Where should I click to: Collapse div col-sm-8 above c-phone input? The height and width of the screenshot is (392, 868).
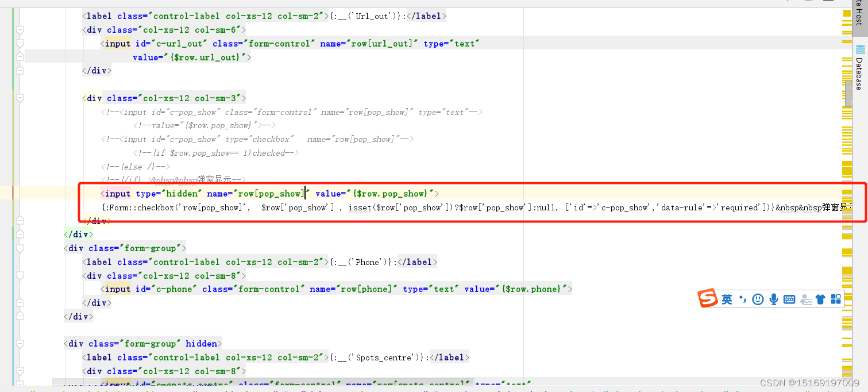point(20,276)
